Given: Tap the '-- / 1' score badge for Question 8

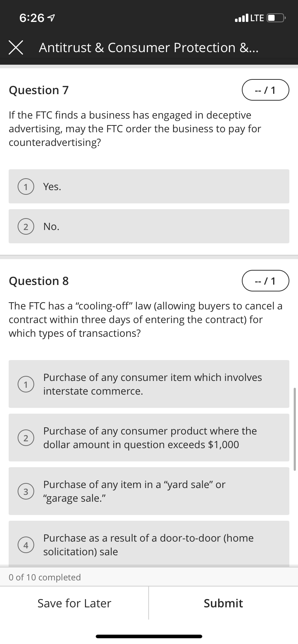Looking at the screenshot, I should (x=266, y=281).
